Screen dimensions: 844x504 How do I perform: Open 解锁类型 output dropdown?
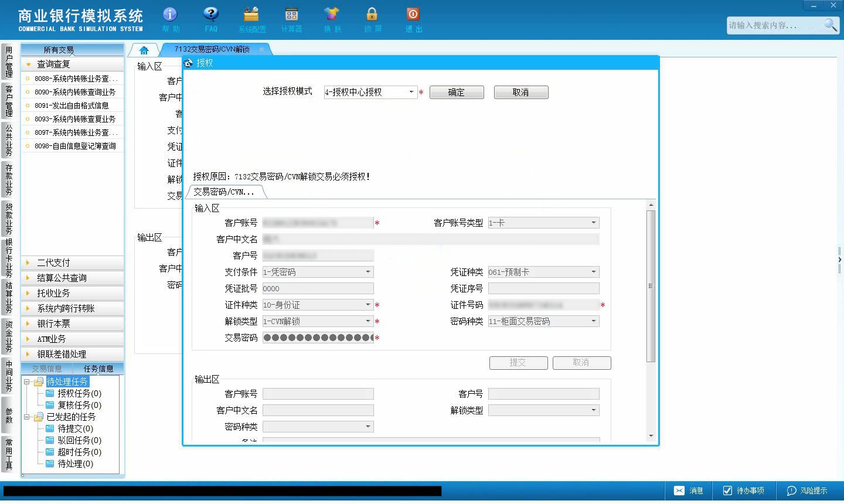594,410
